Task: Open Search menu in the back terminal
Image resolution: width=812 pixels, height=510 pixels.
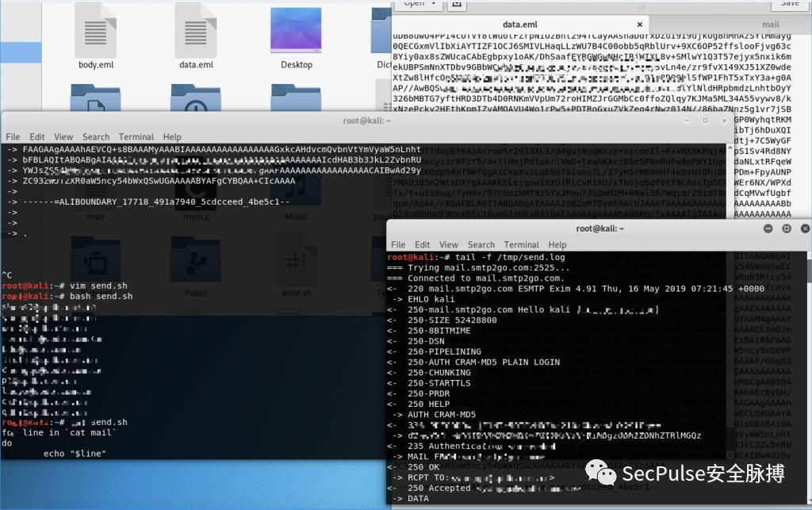Action: [96, 136]
